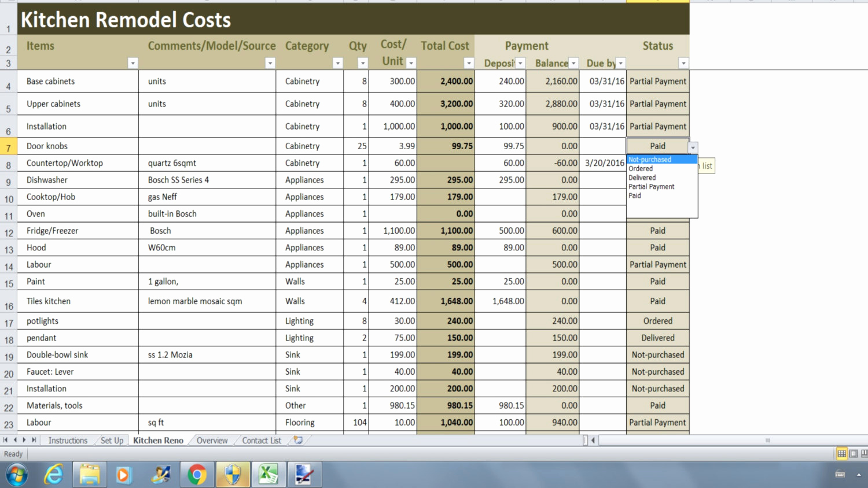Select the 'quartz 6sqmt' comment cell
The image size is (868, 488).
pos(207,163)
